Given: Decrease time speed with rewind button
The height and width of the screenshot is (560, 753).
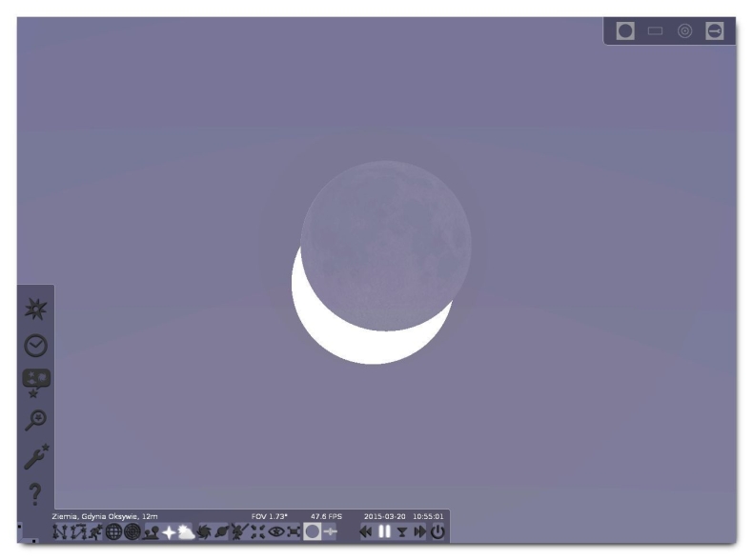Looking at the screenshot, I should [x=365, y=533].
